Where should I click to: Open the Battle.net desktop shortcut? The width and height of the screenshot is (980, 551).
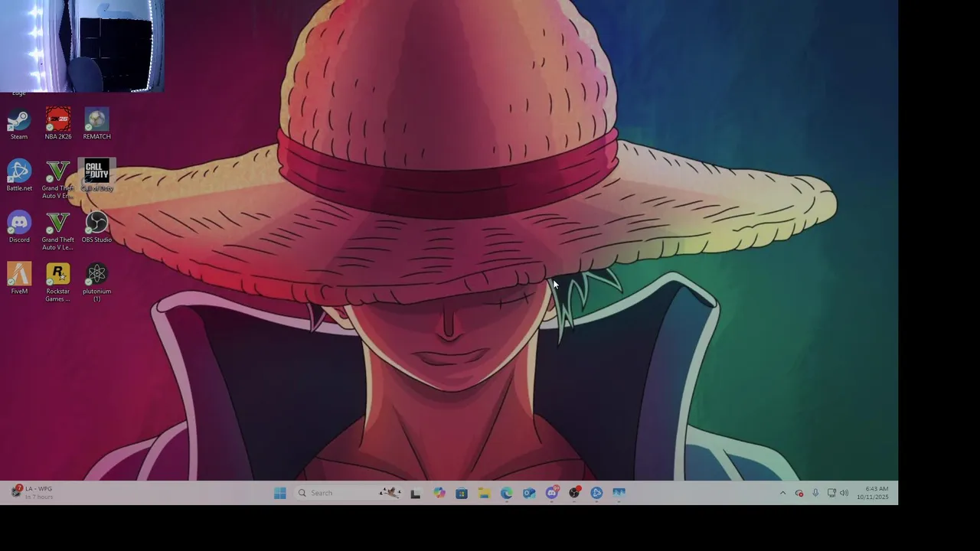click(19, 176)
